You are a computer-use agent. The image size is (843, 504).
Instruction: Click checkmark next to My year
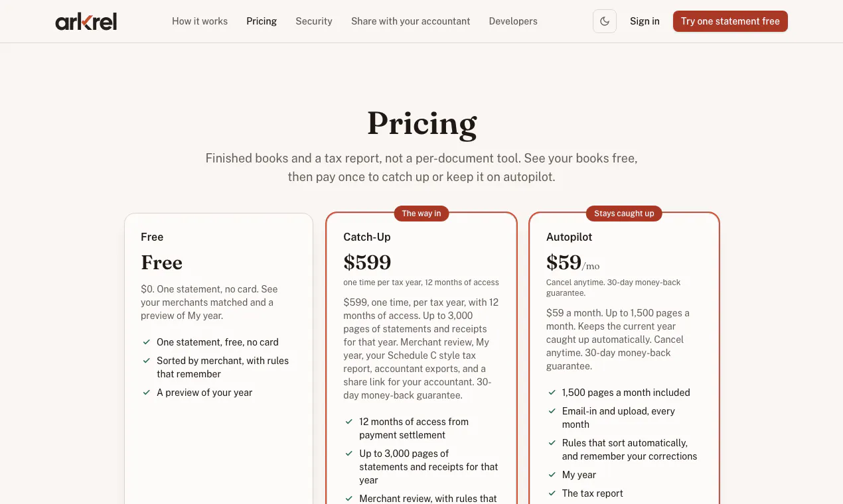point(552,475)
